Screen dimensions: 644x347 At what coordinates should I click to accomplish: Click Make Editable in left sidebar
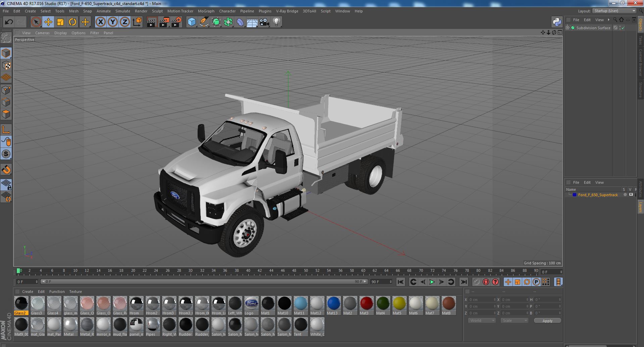coord(6,38)
